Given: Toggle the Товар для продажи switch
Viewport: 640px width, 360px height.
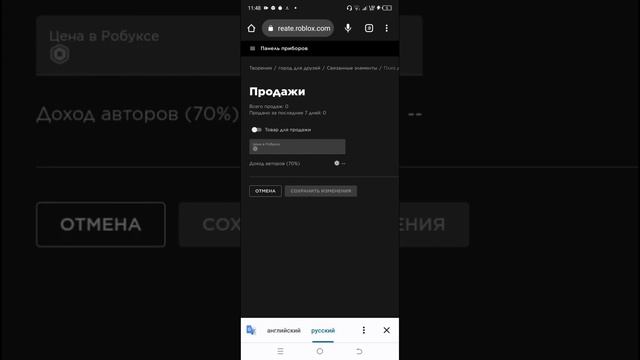Looking at the screenshot, I should (x=256, y=130).
